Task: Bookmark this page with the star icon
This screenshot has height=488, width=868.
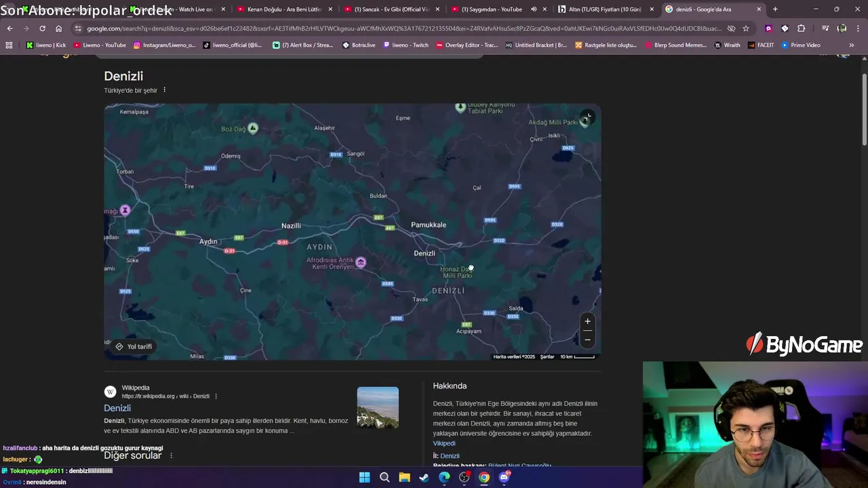Action: (x=746, y=28)
